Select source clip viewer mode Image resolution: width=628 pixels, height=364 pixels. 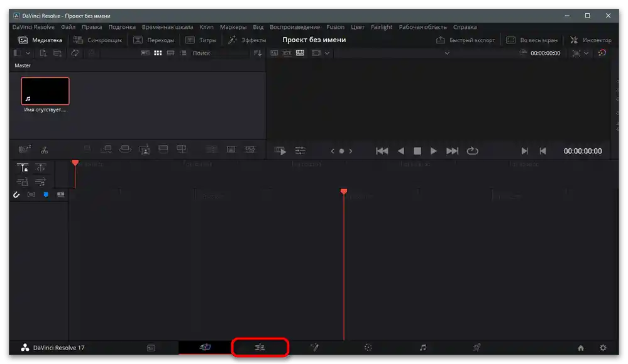(x=274, y=53)
